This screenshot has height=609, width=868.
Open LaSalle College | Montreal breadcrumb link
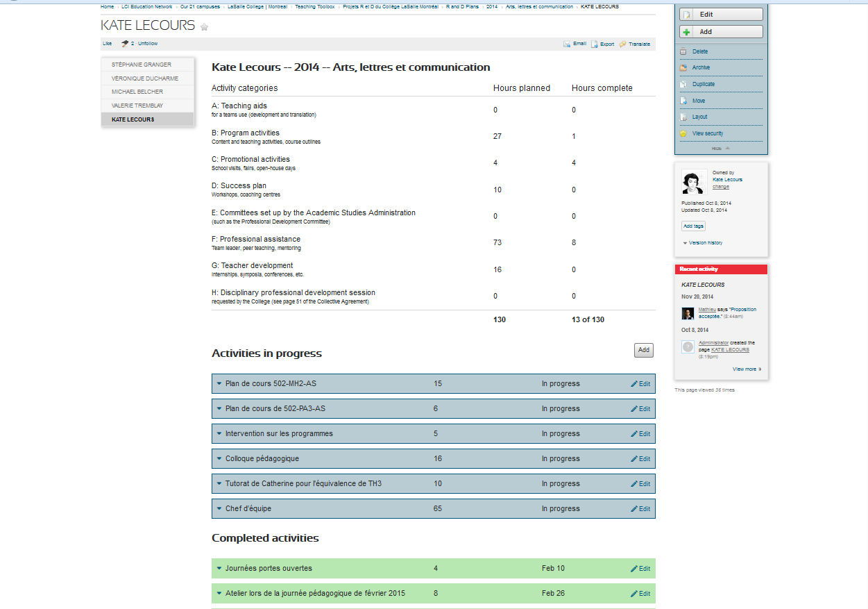[257, 6]
